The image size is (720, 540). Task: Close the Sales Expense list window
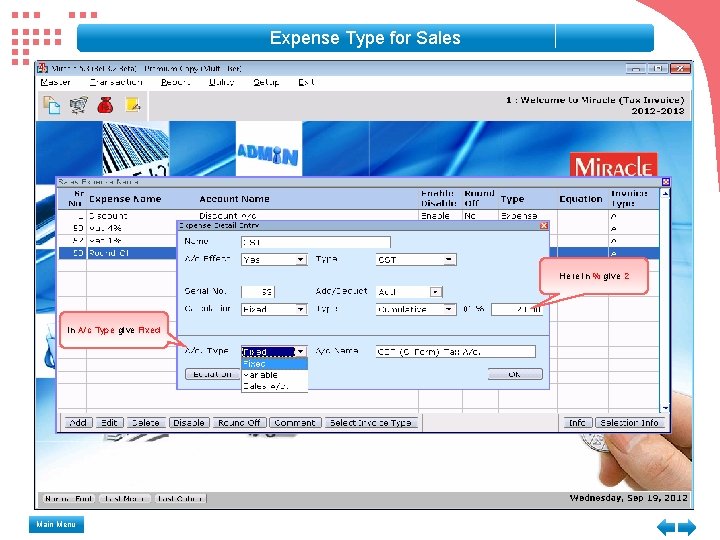[x=665, y=182]
